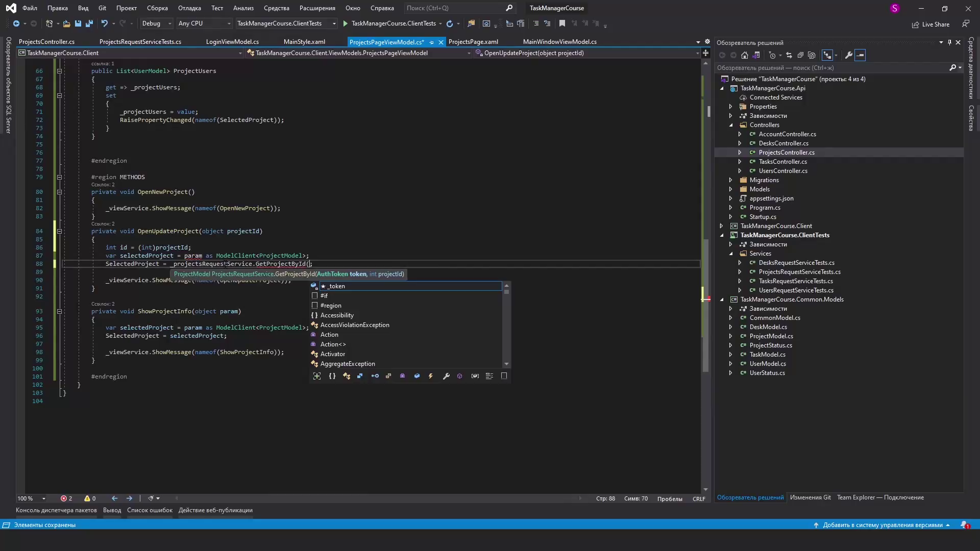
Task: Click Collapse All icon in Solution Explorer
Action: 800,55
